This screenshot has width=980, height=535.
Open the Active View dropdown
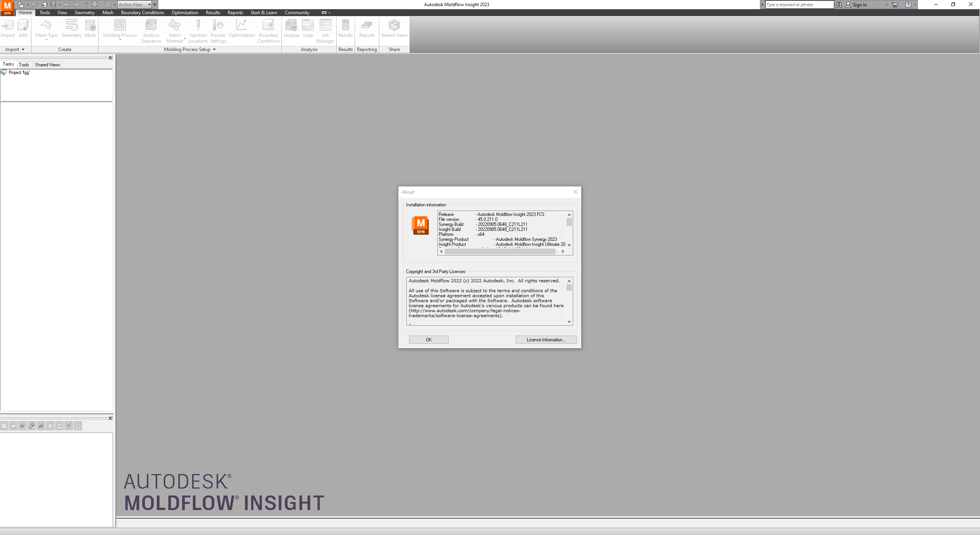[135, 5]
